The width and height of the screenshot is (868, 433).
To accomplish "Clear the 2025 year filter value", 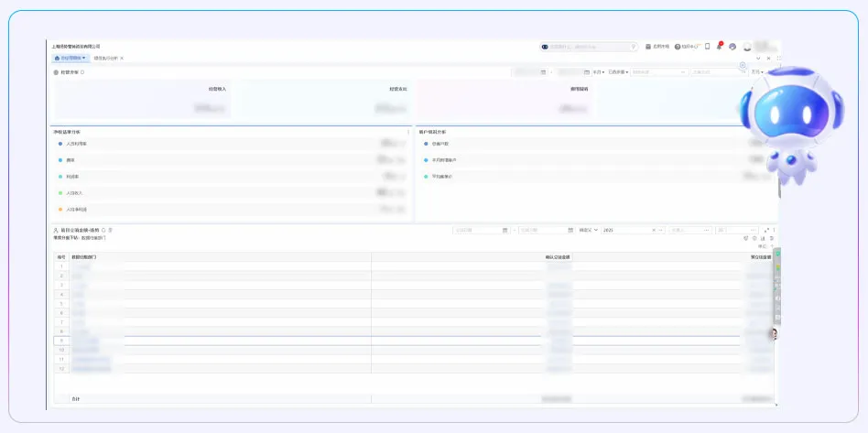I will click(653, 230).
